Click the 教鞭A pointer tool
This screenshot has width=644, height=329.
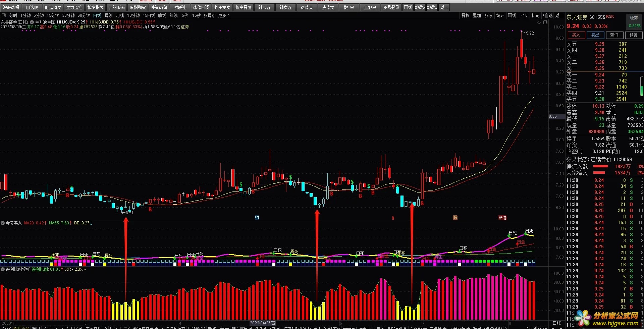click(x=420, y=7)
